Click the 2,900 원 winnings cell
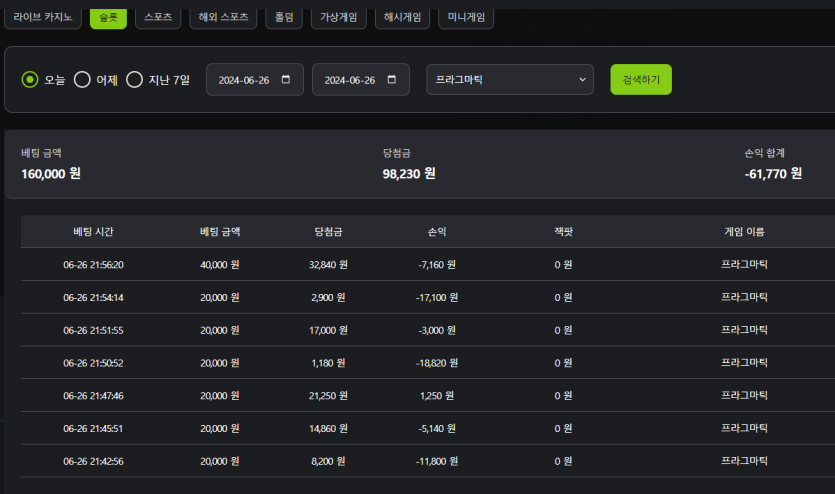The image size is (835, 494). click(x=329, y=298)
